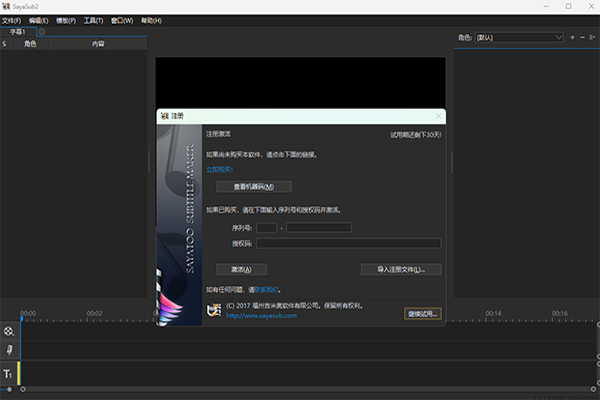Open the 模板(P) menu
This screenshot has width=600, height=400.
66,21
